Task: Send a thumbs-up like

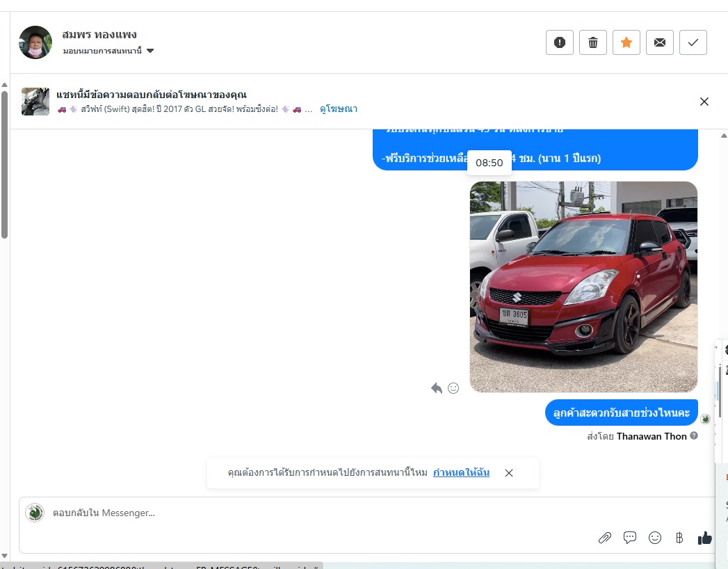Action: 705,538
